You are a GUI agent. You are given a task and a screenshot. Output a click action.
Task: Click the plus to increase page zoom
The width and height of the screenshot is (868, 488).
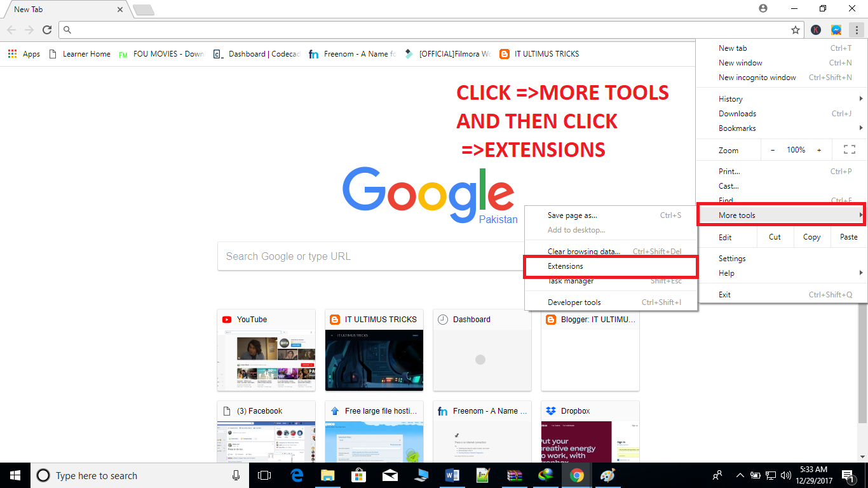(818, 149)
